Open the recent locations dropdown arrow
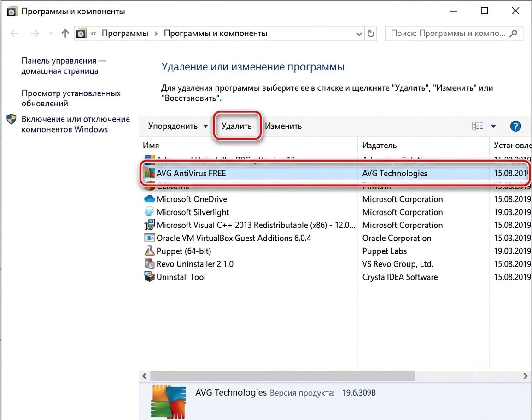Viewport: 532px width, 420px height. (51, 33)
